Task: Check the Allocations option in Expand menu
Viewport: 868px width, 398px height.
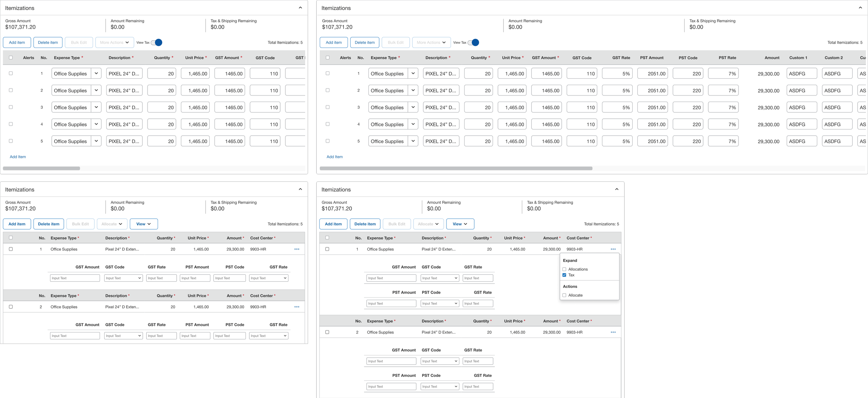Action: [x=564, y=269]
